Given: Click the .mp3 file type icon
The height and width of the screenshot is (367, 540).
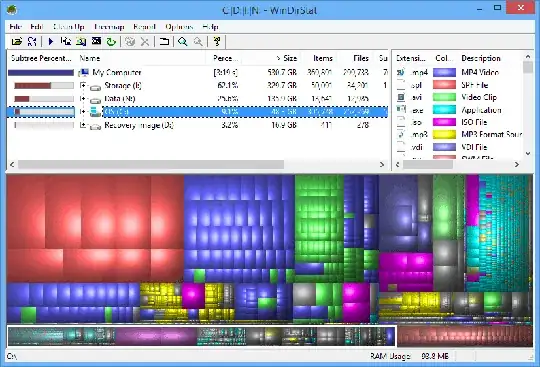Looking at the screenshot, I should (x=401, y=135).
